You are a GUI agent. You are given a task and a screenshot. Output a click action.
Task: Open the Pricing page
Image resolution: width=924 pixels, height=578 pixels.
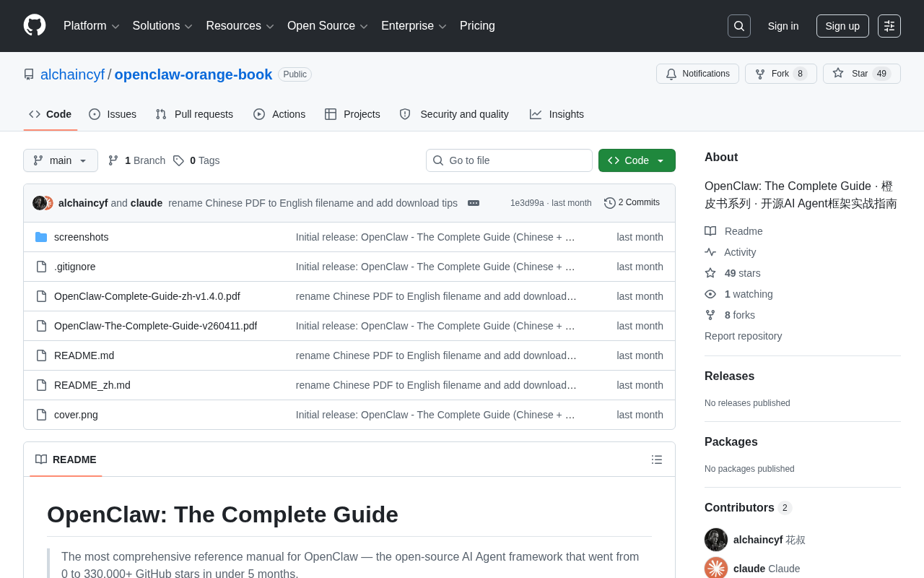pos(477,26)
